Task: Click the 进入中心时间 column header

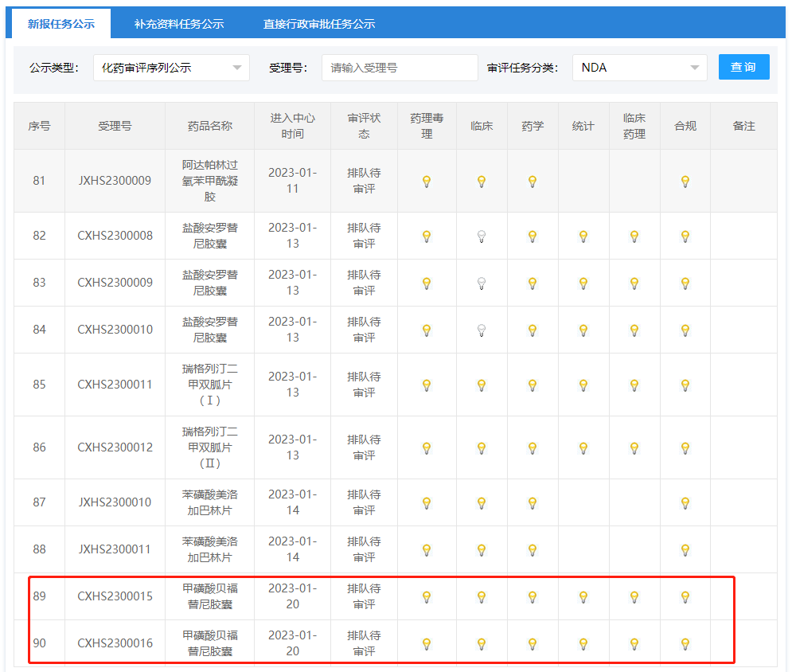Action: [x=292, y=126]
